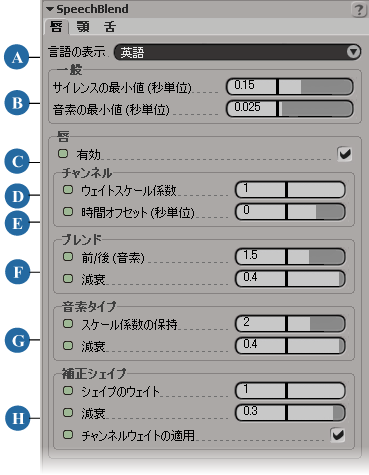Click animation icon beside ウェイトスケール係数
The image size is (369, 475).
pos(68,190)
